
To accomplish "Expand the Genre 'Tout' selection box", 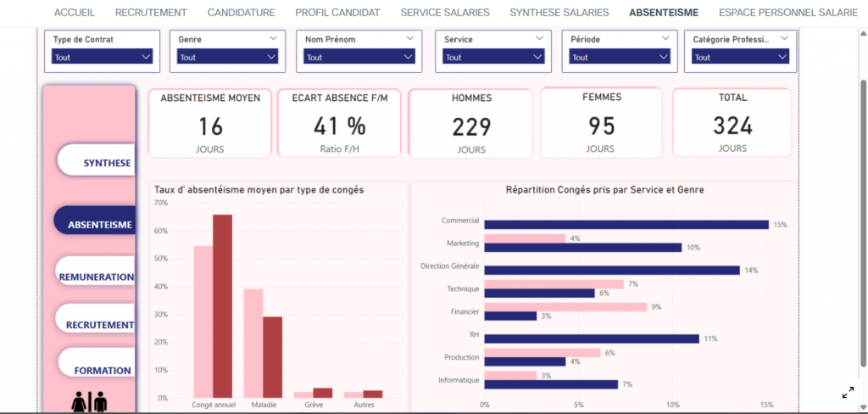I will [x=227, y=57].
